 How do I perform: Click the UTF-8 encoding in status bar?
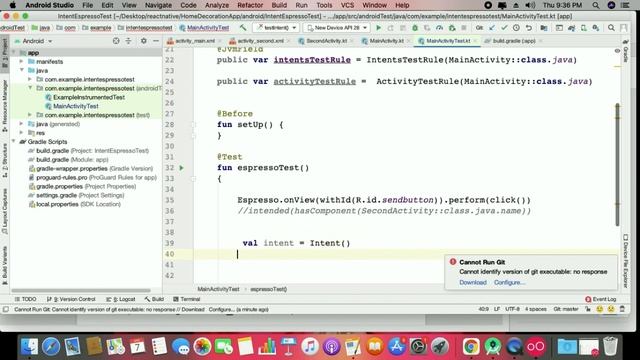tap(512, 309)
